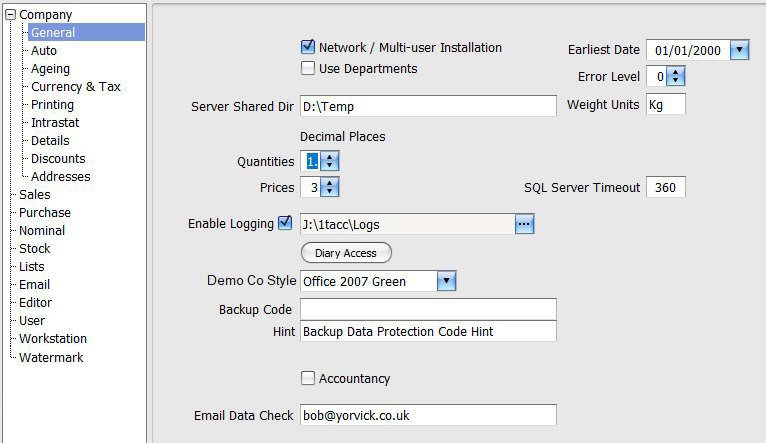Viewport: 766px width, 443px height.
Task: Open the Earliest Date calendar dropdown
Action: click(739, 50)
